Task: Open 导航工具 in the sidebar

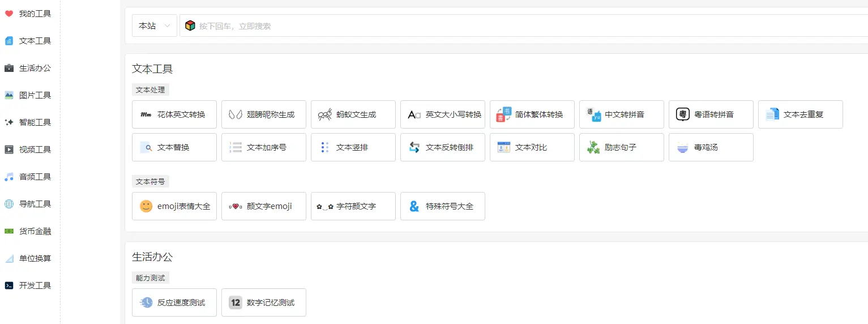Action: click(x=35, y=204)
